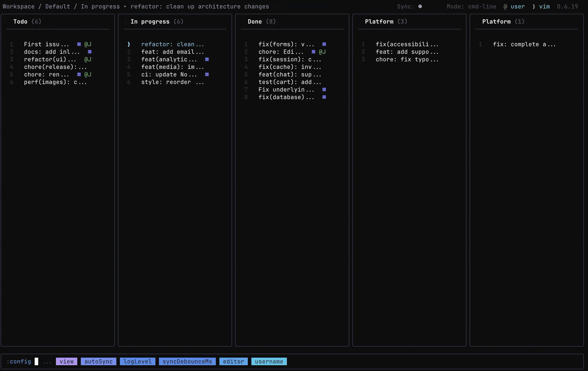The width and height of the screenshot is (588, 371).
Task: Click the tag square on docs: add inl row
Action: (x=90, y=52)
